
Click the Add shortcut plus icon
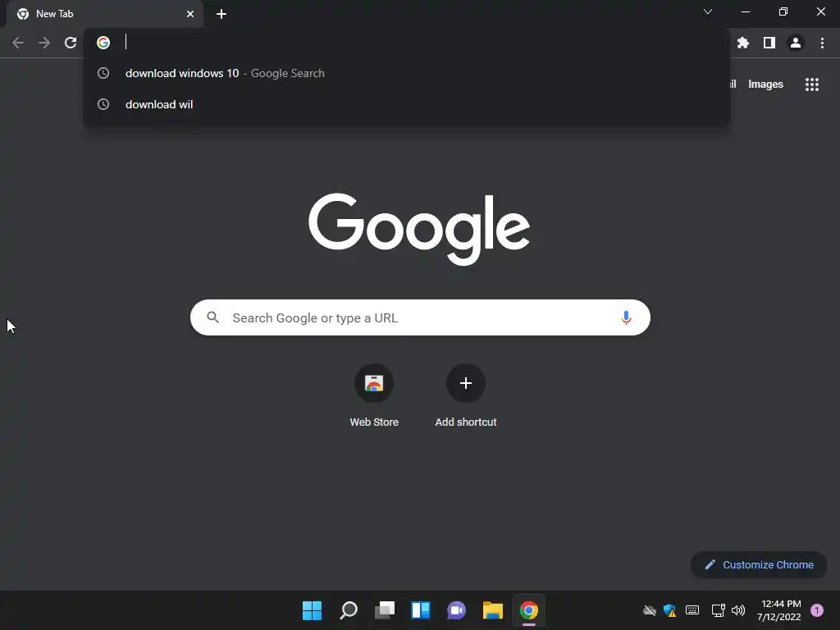[466, 383]
